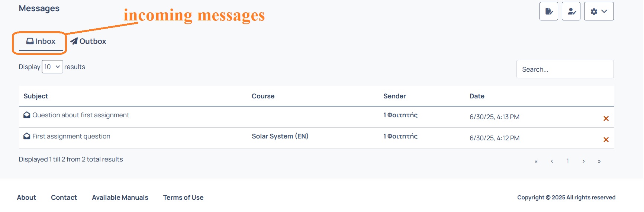The width and height of the screenshot is (644, 212).
Task: Open 'First assignment question' message
Action: coord(71,136)
